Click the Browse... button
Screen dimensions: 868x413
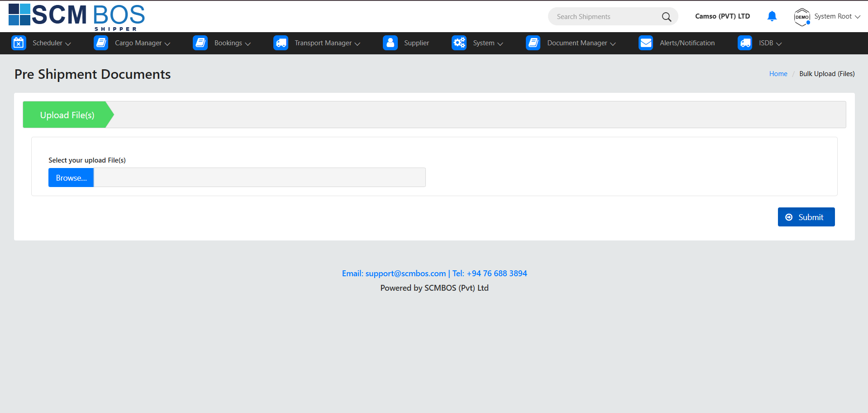(71, 178)
